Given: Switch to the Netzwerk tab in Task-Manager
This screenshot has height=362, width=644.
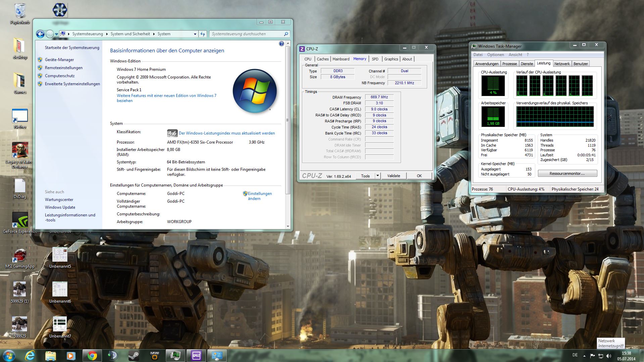Looking at the screenshot, I should [x=562, y=64].
